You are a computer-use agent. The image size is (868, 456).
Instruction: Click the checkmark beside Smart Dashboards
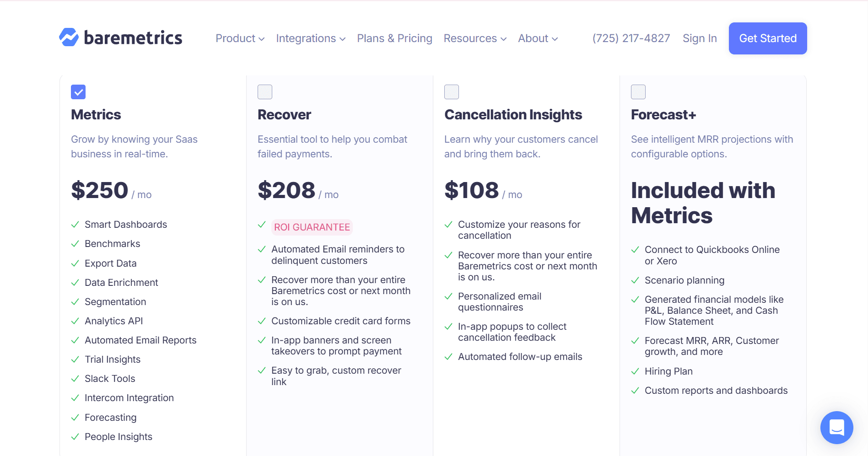[x=75, y=225]
